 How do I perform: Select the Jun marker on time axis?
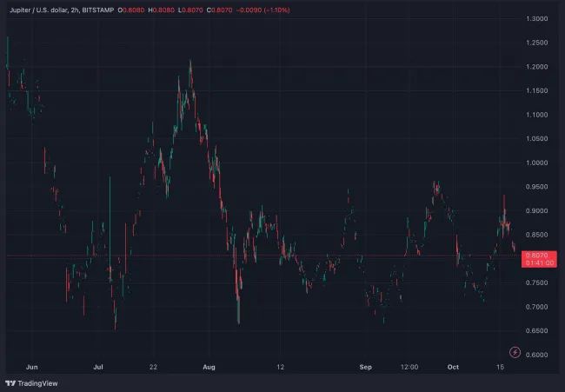coord(32,368)
